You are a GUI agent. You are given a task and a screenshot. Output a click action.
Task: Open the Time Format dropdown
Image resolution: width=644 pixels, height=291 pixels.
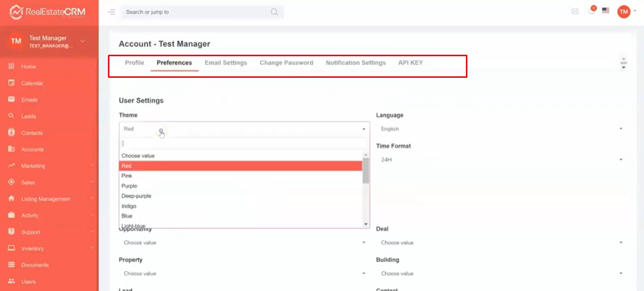[501, 159]
